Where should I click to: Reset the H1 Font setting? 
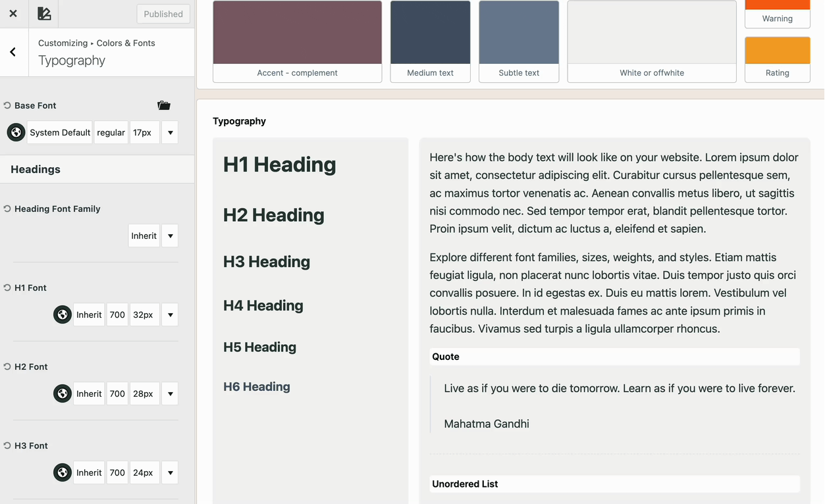(7, 288)
